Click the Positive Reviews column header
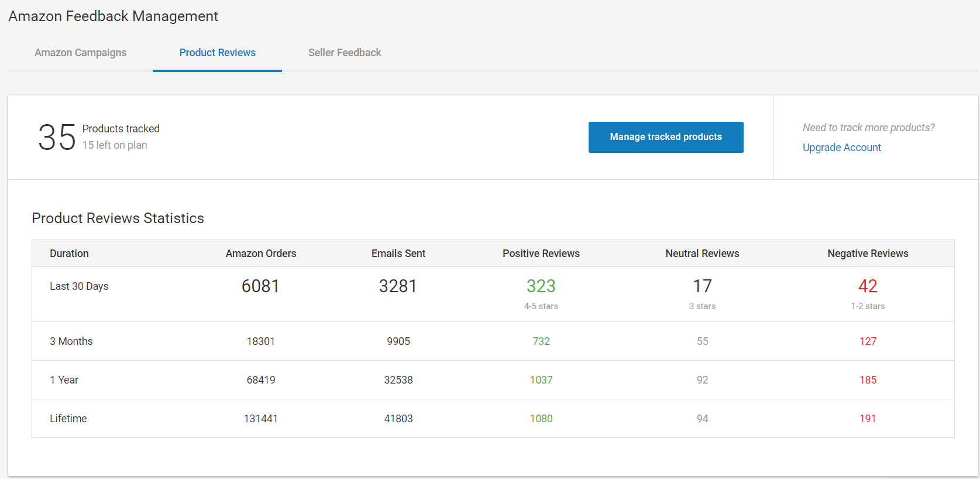 pos(541,254)
